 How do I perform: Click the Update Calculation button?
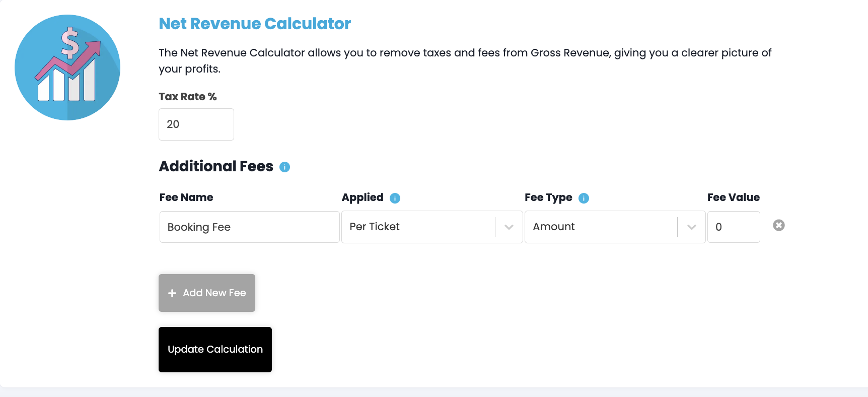215,350
